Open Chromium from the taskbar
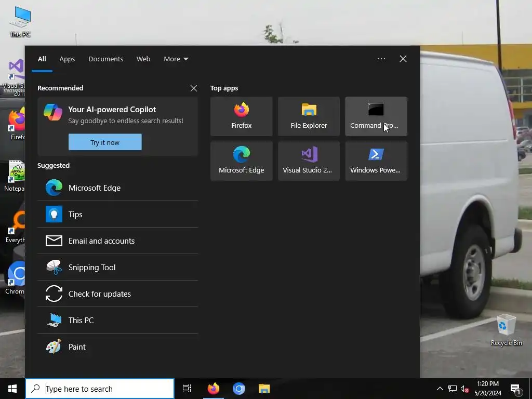 click(239, 389)
